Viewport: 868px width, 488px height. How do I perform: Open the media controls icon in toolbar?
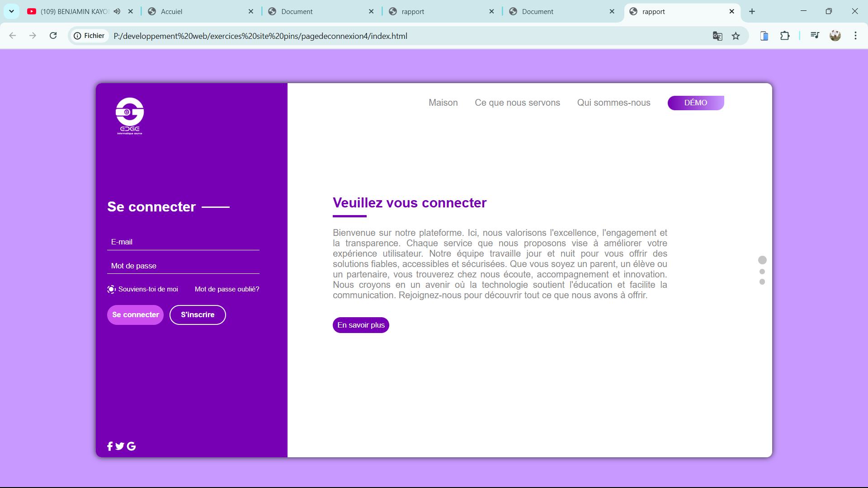[x=815, y=36]
